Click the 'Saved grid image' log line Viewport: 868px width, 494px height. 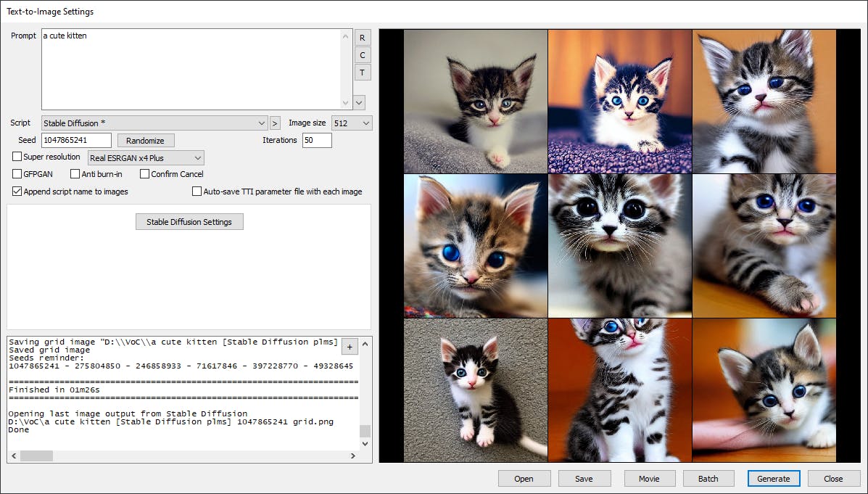pyautogui.click(x=49, y=350)
